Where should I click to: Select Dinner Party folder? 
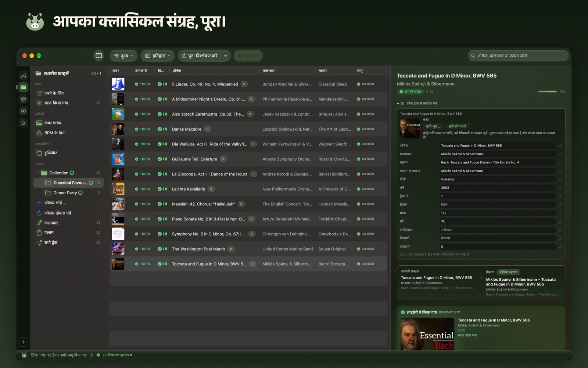point(68,193)
